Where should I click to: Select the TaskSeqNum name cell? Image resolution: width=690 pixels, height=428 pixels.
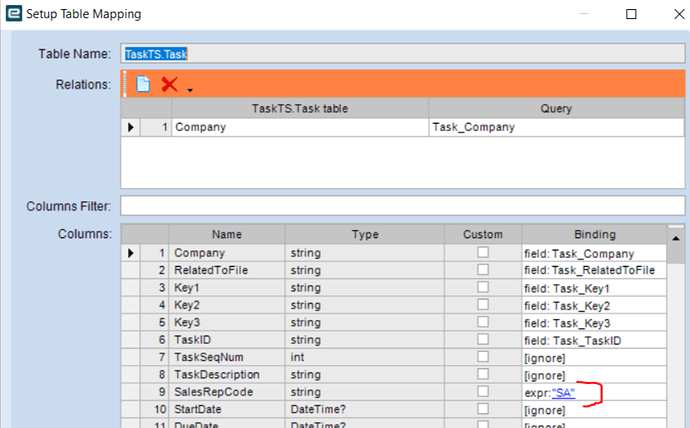pyautogui.click(x=227, y=357)
